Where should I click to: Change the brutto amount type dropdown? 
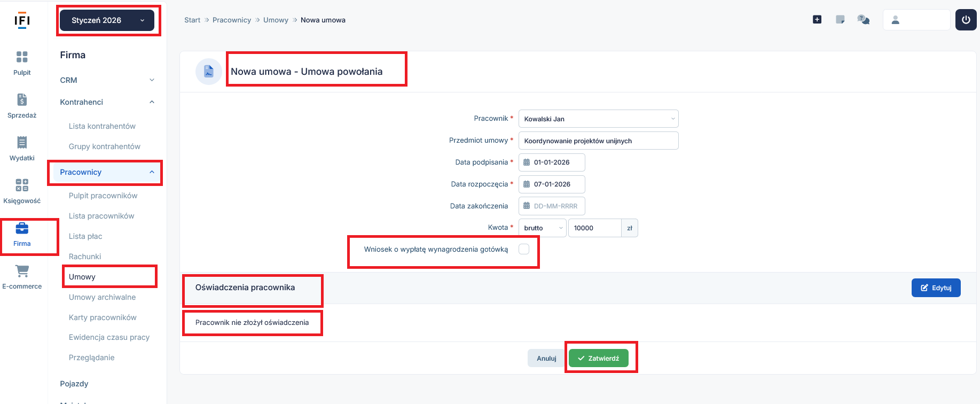click(x=543, y=228)
